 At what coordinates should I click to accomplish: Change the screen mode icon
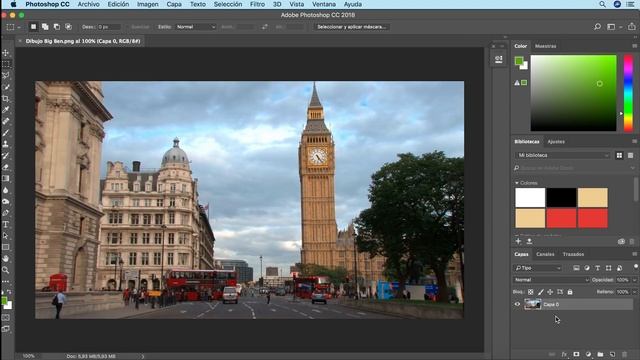click(6, 329)
